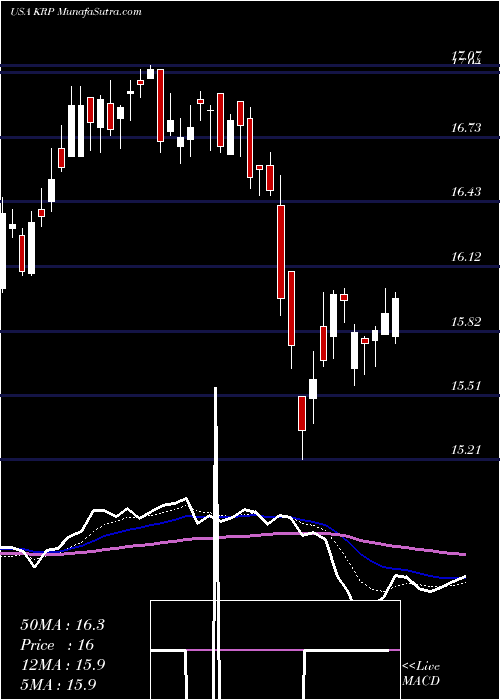Click the '50MA : 16.3' readout
Viewport: 500px width, 700px height.
point(62,625)
